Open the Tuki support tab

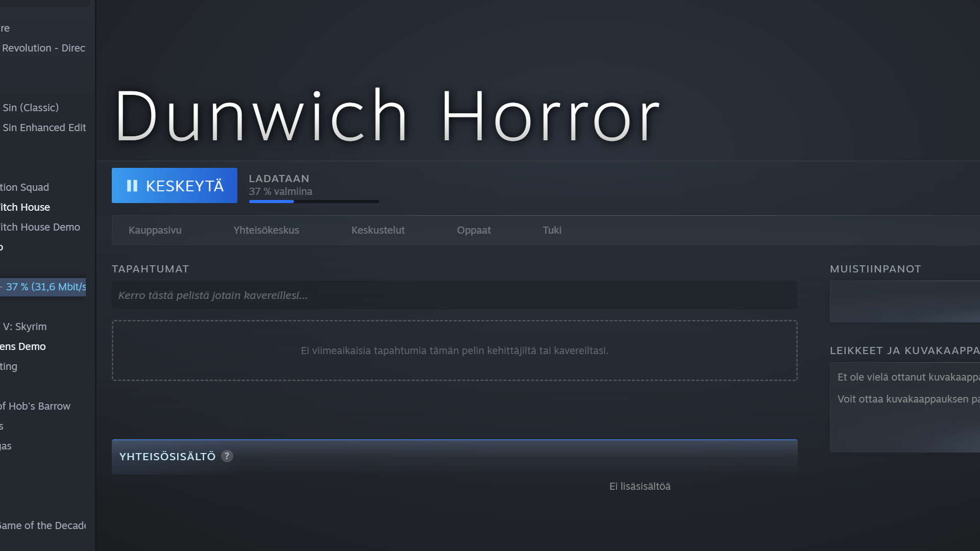[x=552, y=230]
